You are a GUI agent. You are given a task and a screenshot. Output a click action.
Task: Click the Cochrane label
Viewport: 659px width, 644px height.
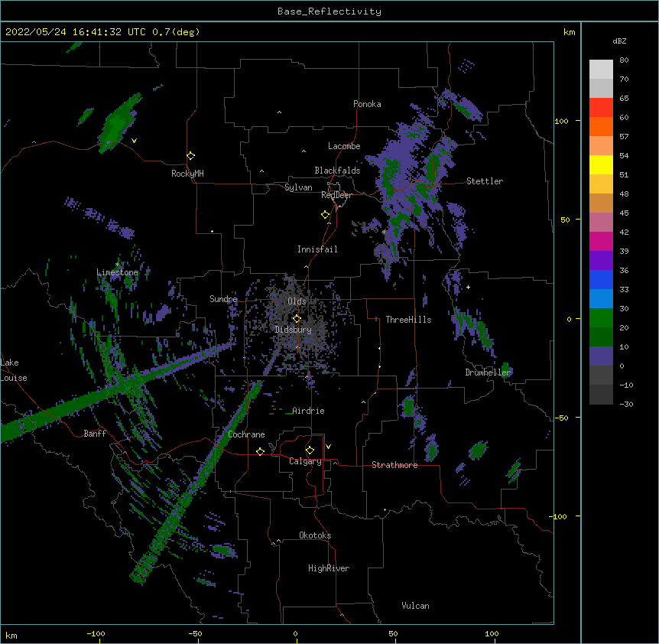(x=246, y=434)
